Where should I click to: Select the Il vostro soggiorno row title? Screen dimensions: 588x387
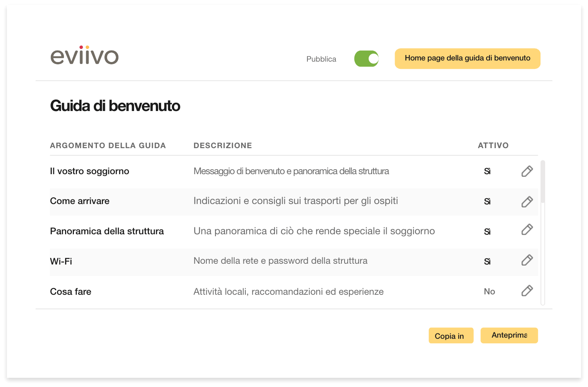pyautogui.click(x=90, y=171)
